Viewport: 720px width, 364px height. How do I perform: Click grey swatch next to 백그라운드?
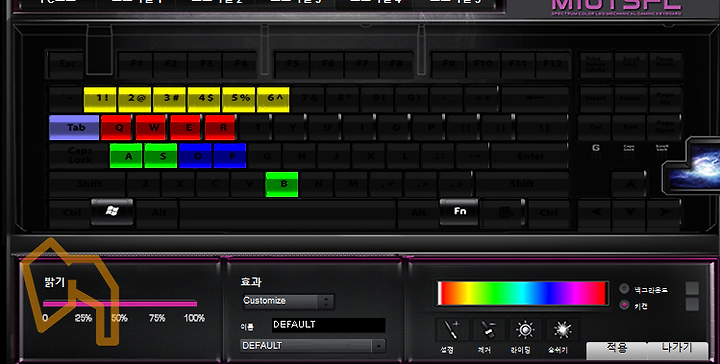point(692,288)
